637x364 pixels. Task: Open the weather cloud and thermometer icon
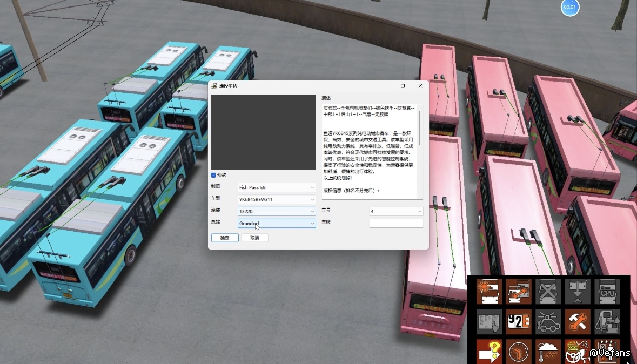548,352
